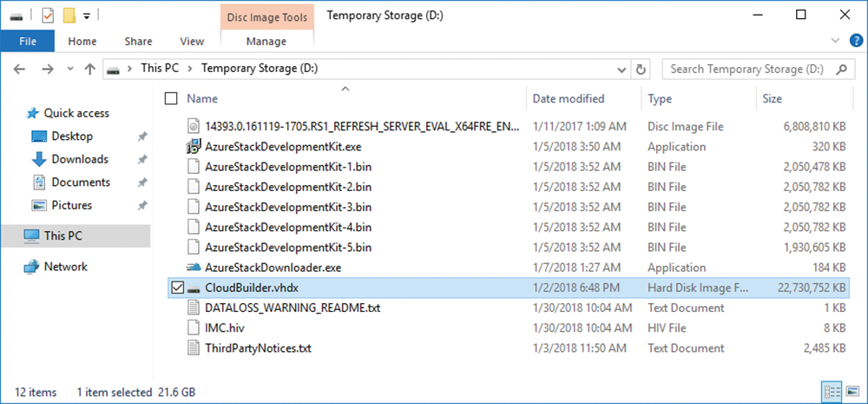Sort by the Size column header

click(772, 99)
